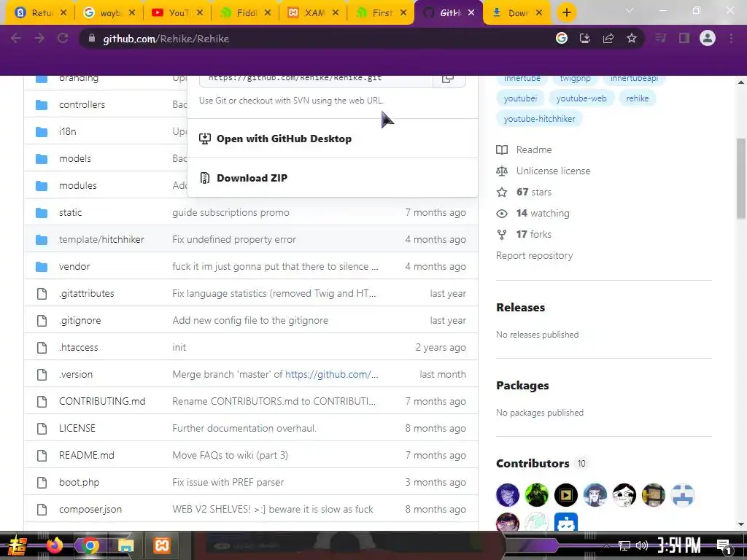Open Chrome from the taskbar
The width and height of the screenshot is (747, 560).
(90, 545)
